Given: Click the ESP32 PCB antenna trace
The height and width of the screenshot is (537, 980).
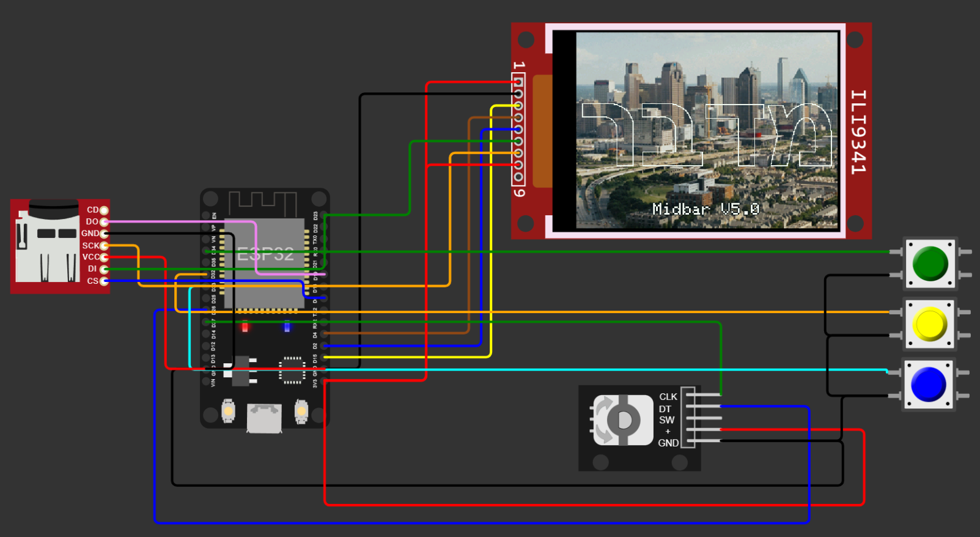Looking at the screenshot, I should tap(263, 202).
